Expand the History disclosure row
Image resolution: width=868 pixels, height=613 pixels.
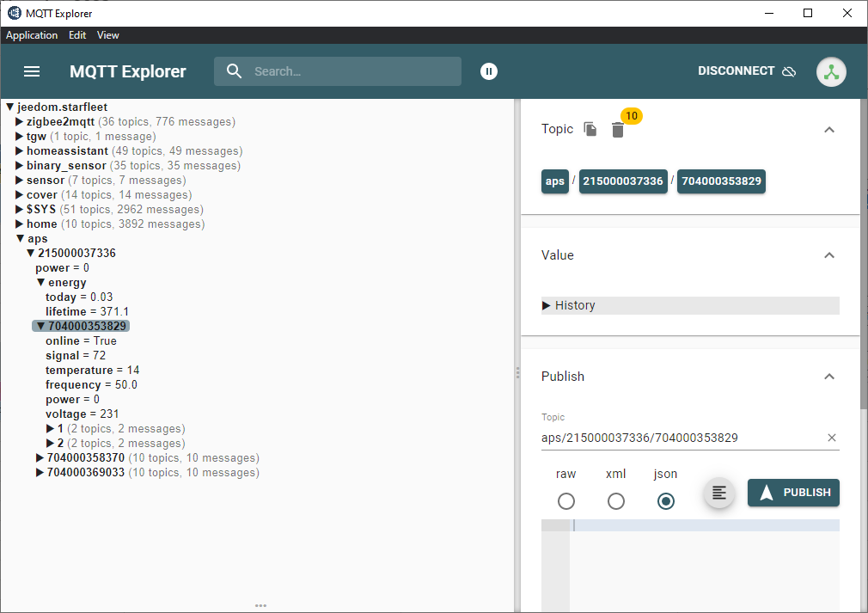(x=690, y=306)
